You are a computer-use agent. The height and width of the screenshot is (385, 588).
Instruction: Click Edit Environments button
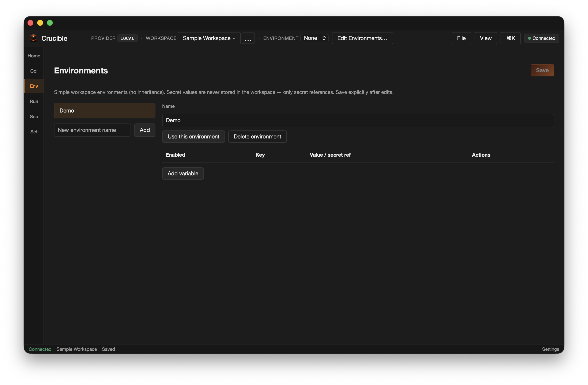(x=362, y=38)
